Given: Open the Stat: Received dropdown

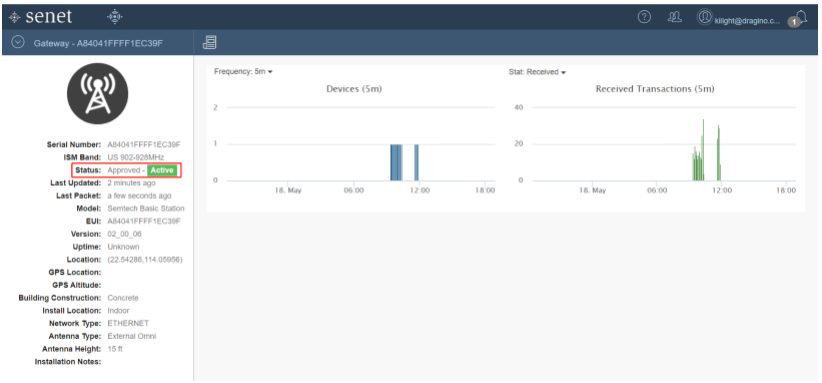Looking at the screenshot, I should click(x=537, y=72).
